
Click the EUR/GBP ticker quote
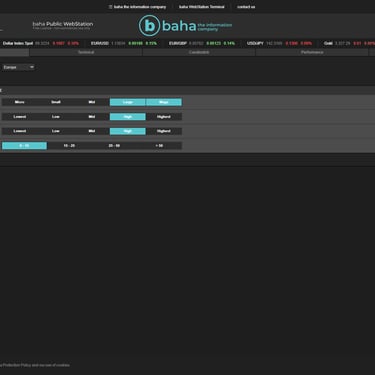202,43
